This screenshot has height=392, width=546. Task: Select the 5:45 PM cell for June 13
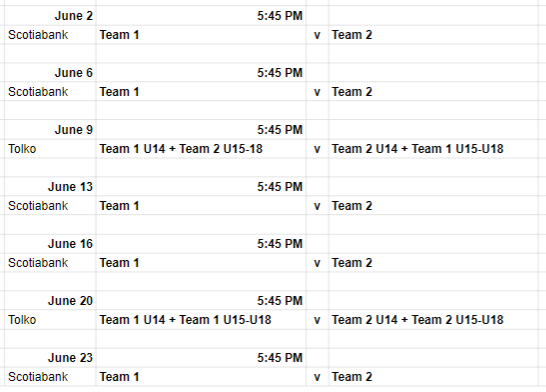pos(201,187)
